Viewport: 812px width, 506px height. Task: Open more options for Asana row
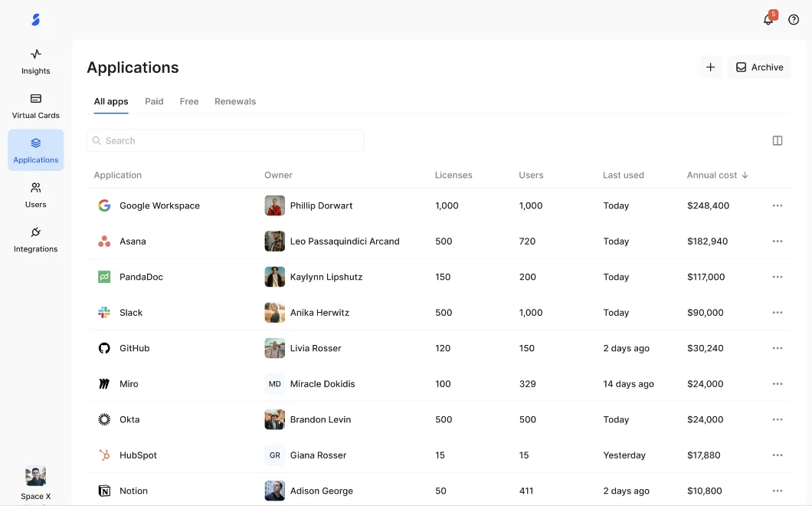click(778, 241)
